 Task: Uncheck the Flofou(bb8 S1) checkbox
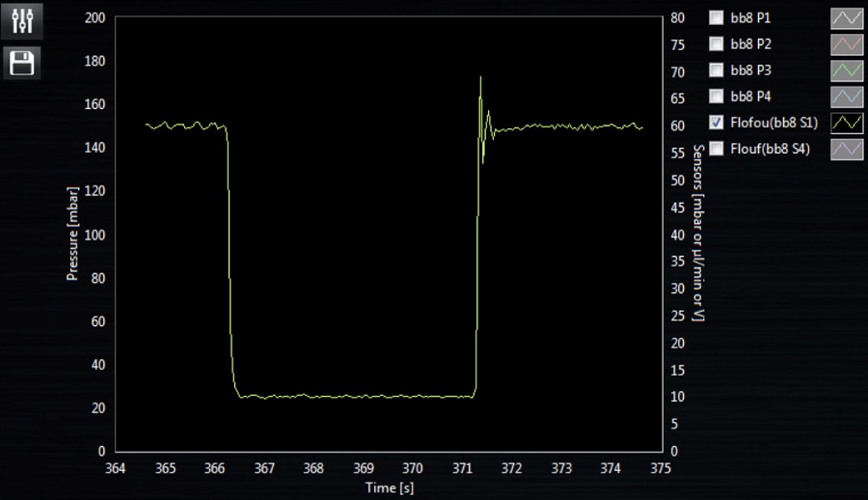(716, 122)
